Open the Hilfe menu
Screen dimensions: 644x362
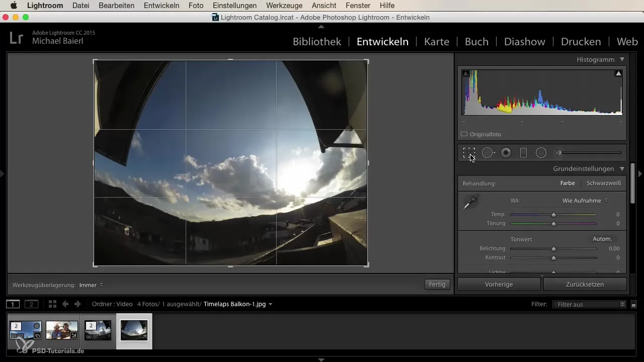pos(387,6)
